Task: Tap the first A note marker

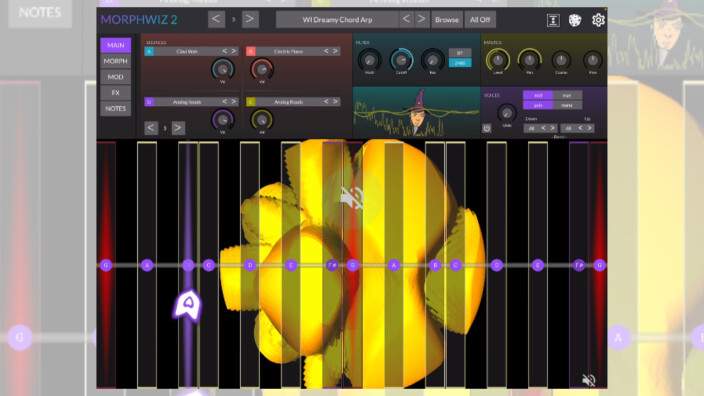Action: 147,265
